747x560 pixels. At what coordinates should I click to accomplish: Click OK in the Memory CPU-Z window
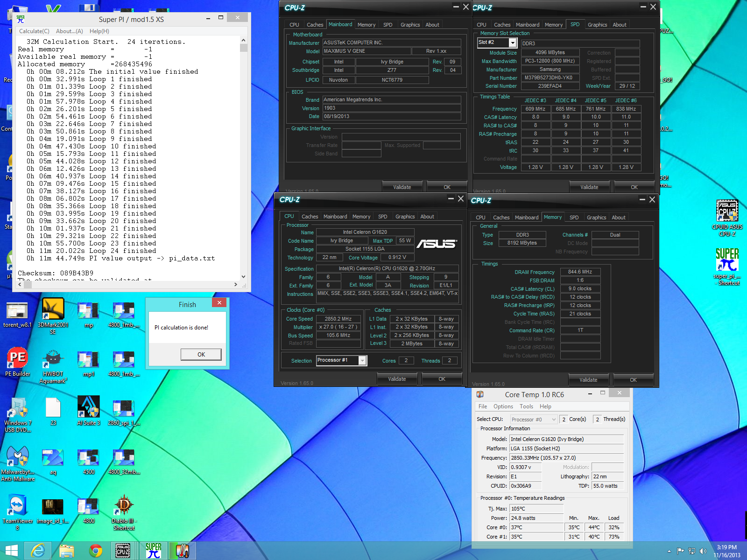coord(633,380)
